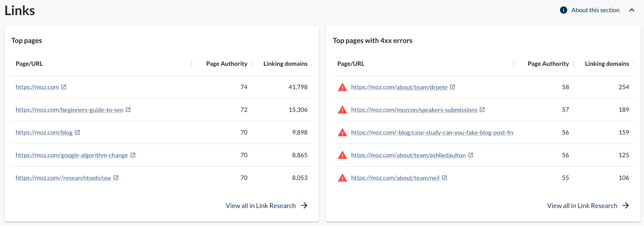Open the moz.com/beginners-guide-to-seo link

pos(69,110)
